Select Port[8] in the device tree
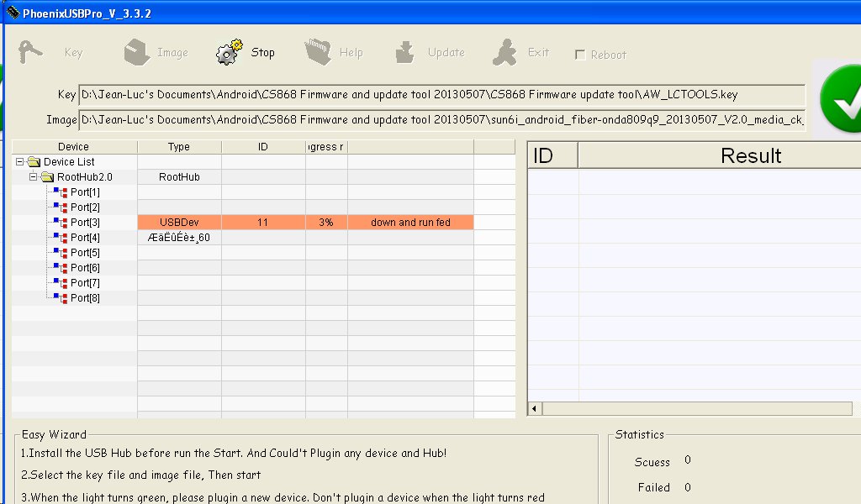Screen dimensions: 861x504 tap(85, 297)
